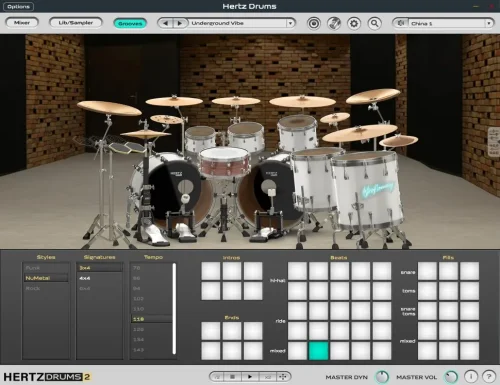Viewport: 500px width, 385px height.
Task: Click the half-tempo button in transport
Action: [x=217, y=377]
